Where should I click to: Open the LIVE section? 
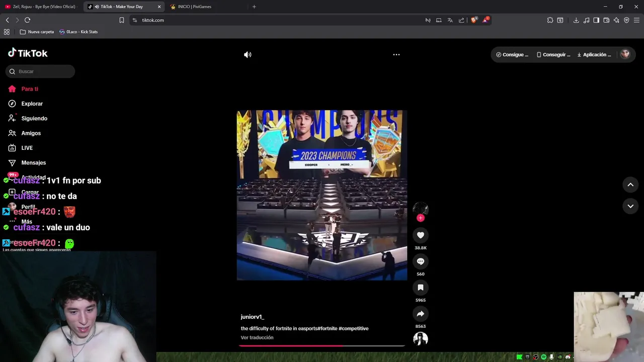(x=21, y=148)
